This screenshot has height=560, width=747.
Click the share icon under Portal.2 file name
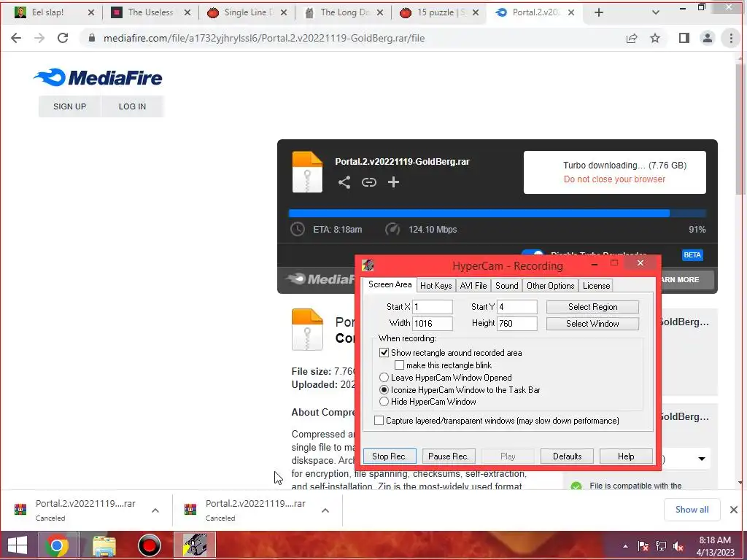[344, 182]
